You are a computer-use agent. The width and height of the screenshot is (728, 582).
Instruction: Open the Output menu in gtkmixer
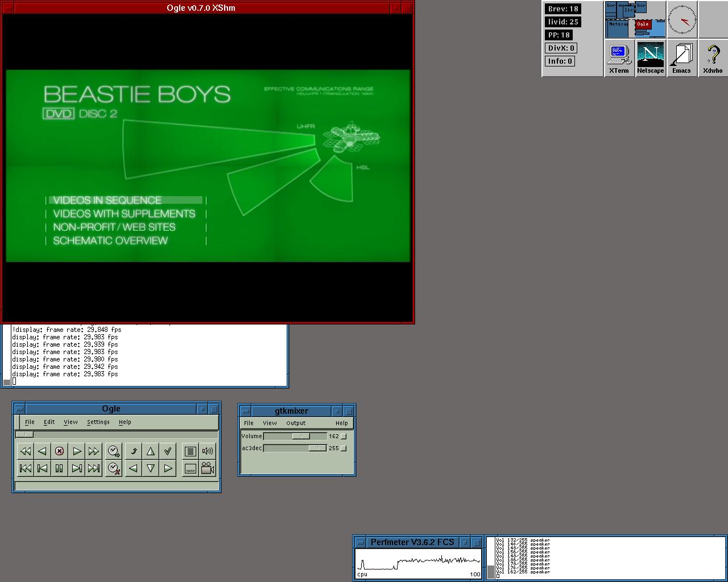(296, 423)
